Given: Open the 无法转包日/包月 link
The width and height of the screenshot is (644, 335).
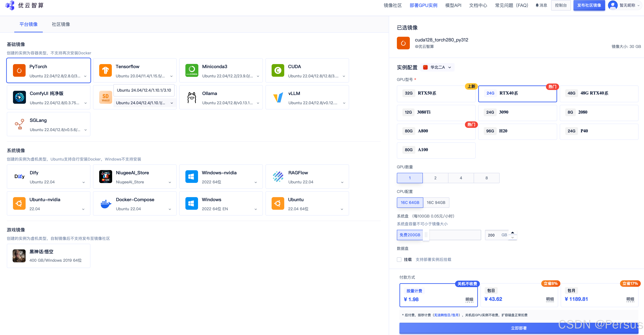Looking at the screenshot, I should [446, 315].
